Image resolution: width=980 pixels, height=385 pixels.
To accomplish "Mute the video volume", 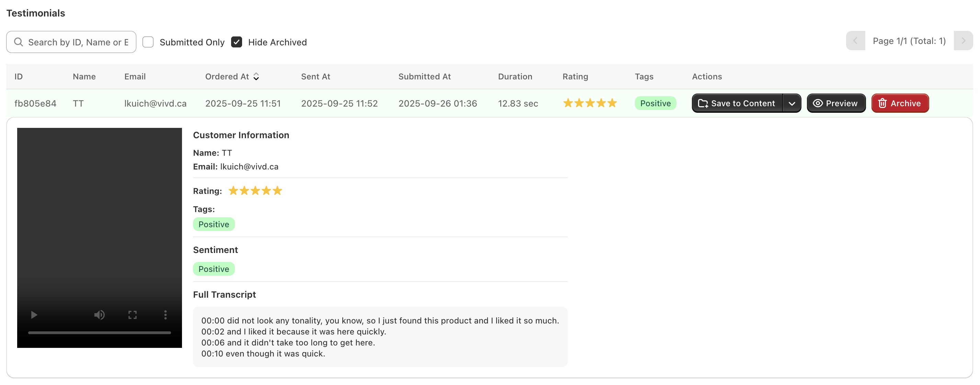I will [99, 315].
